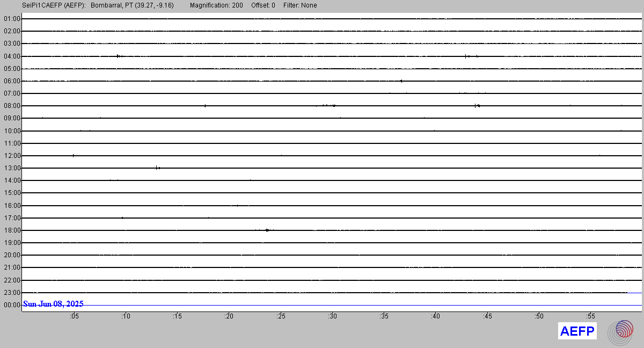Click the 08:00 trace spike near :44
The height and width of the screenshot is (348, 644).
point(477,106)
